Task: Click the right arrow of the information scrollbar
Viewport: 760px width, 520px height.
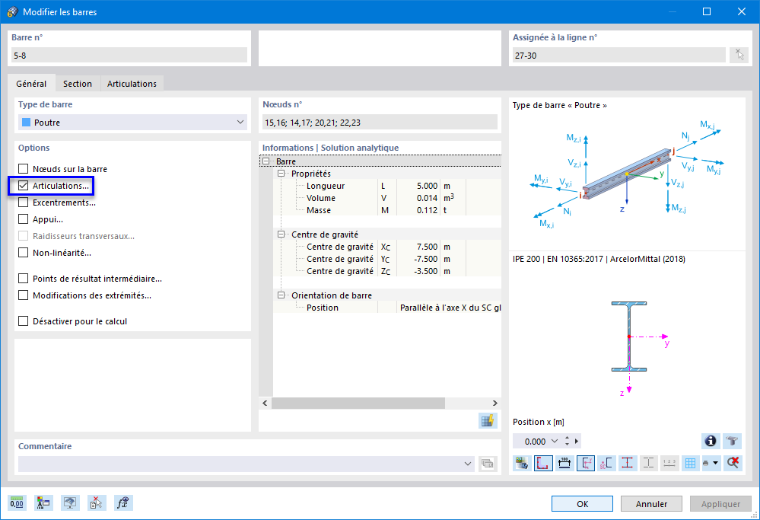Action: point(494,403)
